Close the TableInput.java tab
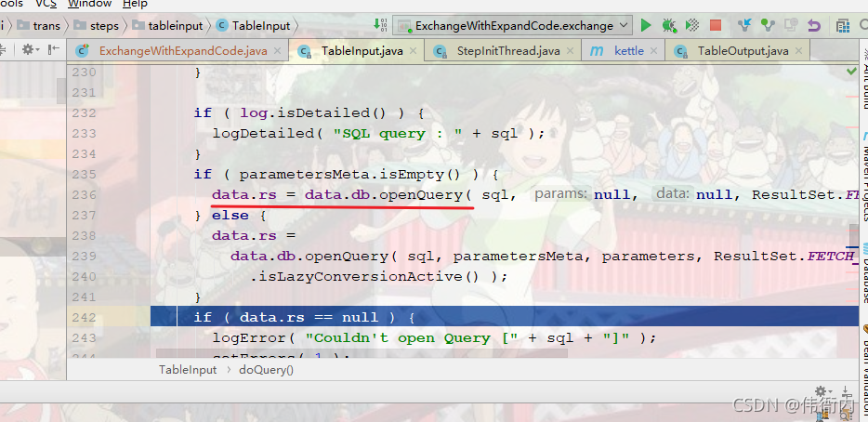The width and height of the screenshot is (868, 422). 413,51
